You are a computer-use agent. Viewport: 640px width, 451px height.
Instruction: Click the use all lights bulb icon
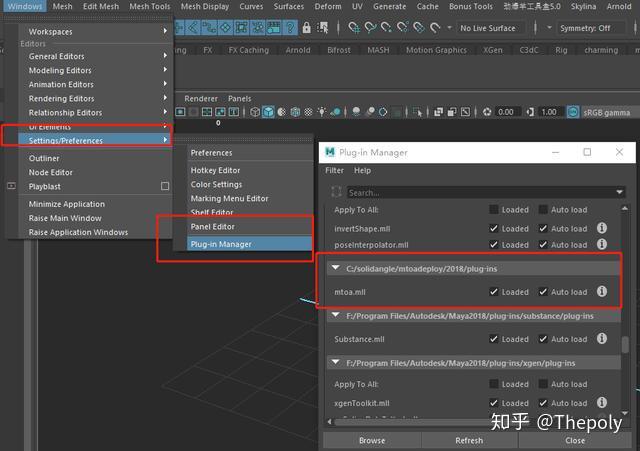pos(322,112)
